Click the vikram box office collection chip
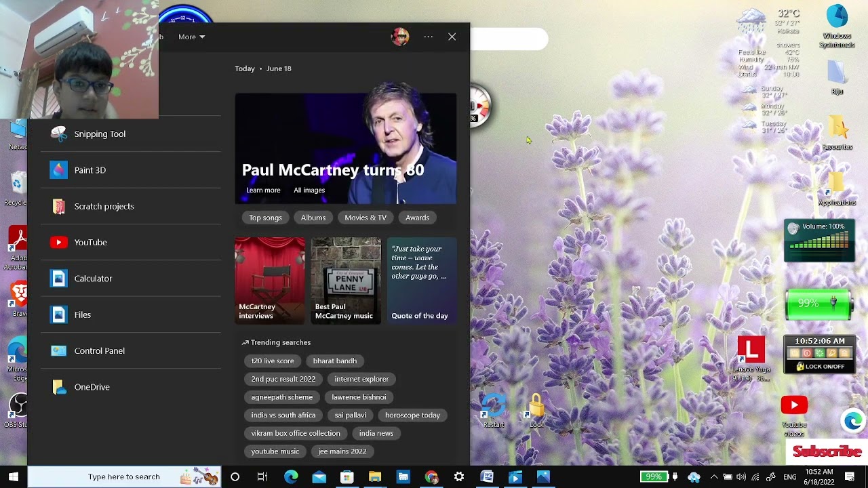The image size is (868, 488). pos(296,434)
